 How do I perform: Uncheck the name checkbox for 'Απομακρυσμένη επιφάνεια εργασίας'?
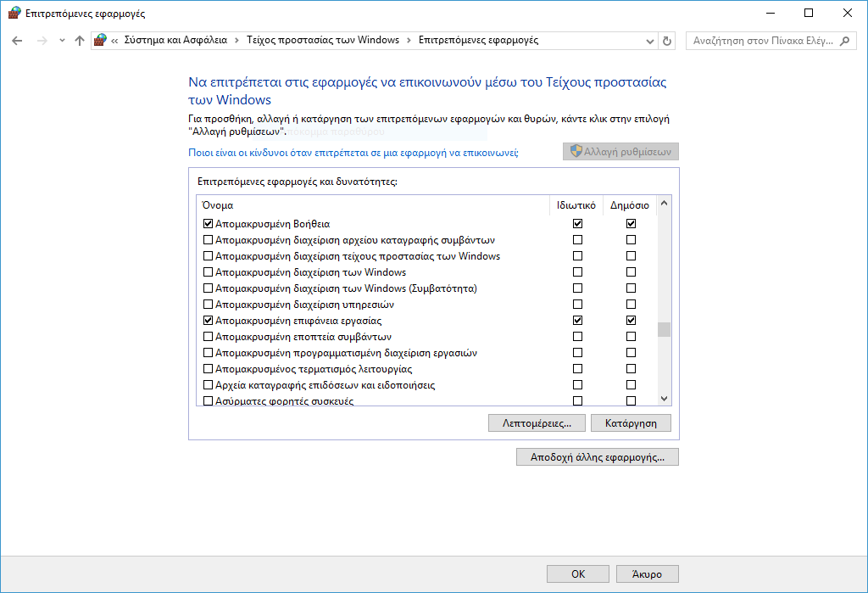coord(209,321)
